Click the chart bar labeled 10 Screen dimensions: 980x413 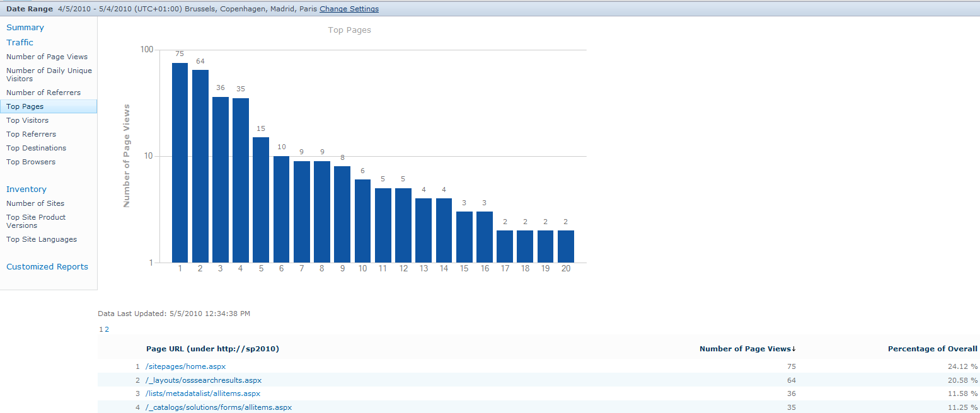[281, 209]
